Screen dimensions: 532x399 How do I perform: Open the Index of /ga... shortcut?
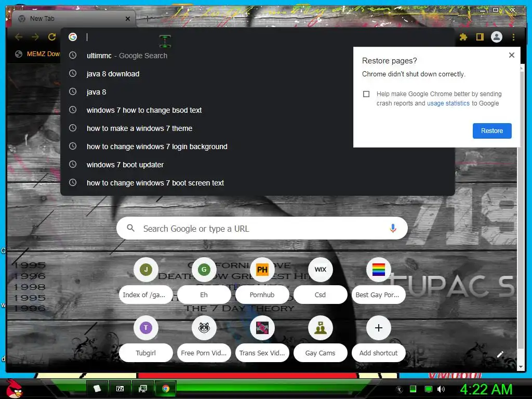coord(146,281)
